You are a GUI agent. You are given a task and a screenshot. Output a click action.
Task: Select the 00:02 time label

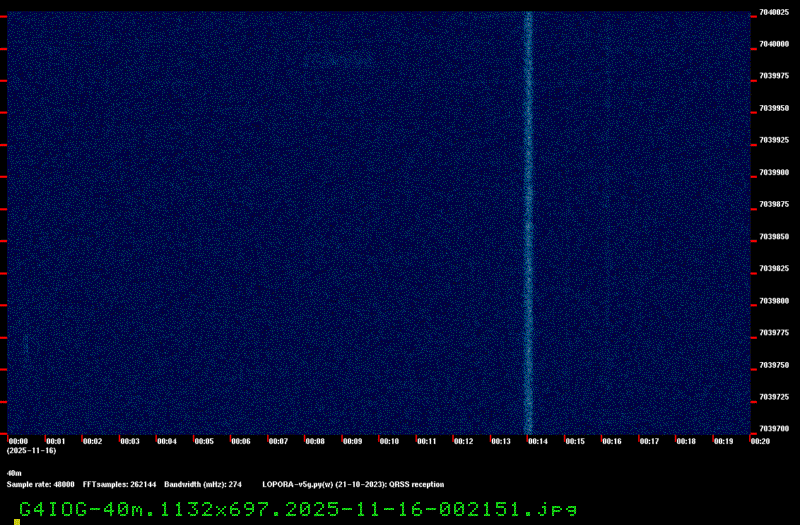click(92, 441)
